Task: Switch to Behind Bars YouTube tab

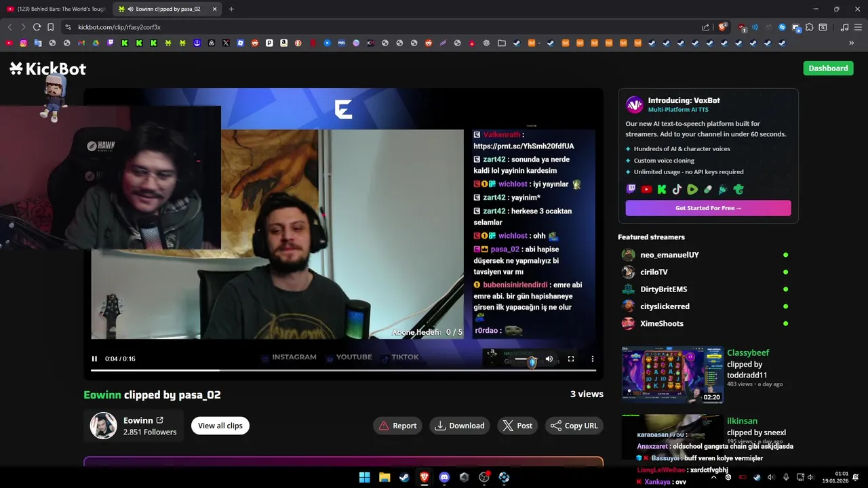Action: tap(56, 9)
